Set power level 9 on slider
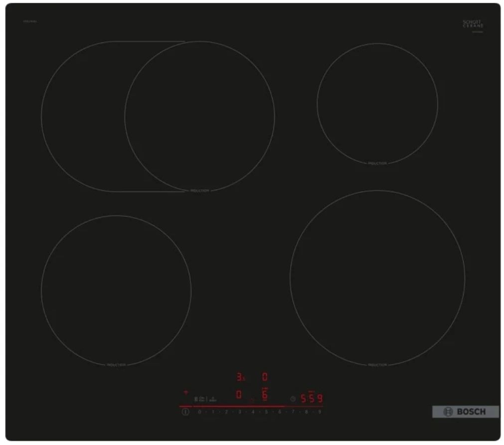The width and height of the screenshot is (504, 445). (x=320, y=412)
